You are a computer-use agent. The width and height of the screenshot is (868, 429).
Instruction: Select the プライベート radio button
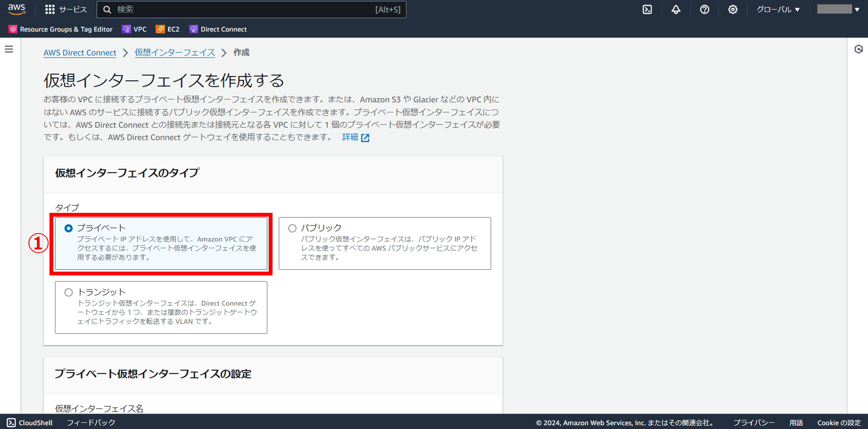(68, 228)
